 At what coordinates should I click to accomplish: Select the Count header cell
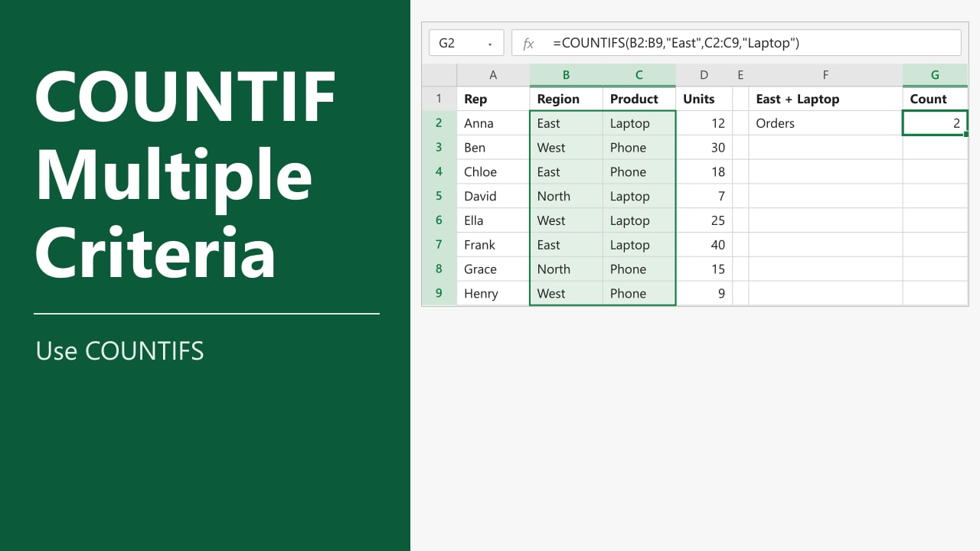point(935,99)
